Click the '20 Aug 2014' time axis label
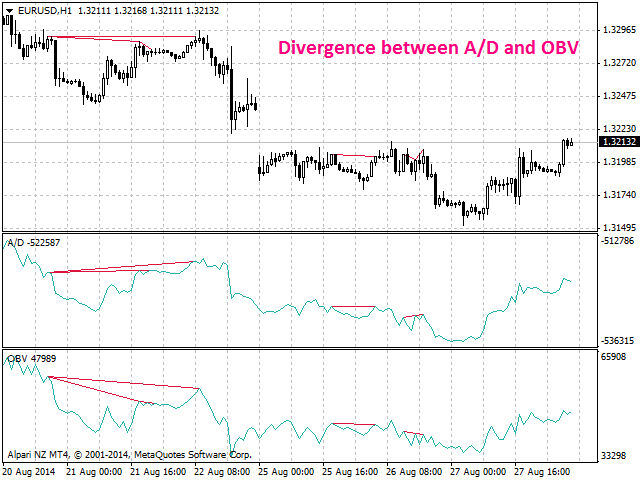 30,470
